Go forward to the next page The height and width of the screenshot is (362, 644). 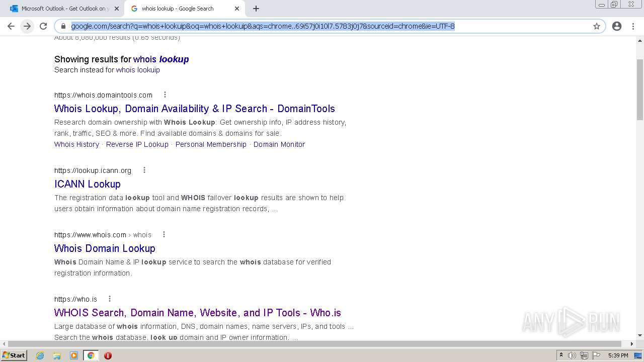[x=27, y=26]
